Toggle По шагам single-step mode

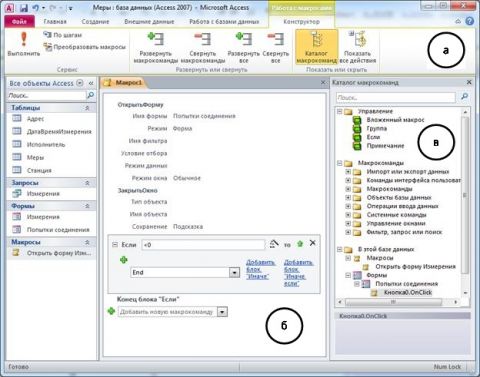pyautogui.click(x=62, y=35)
